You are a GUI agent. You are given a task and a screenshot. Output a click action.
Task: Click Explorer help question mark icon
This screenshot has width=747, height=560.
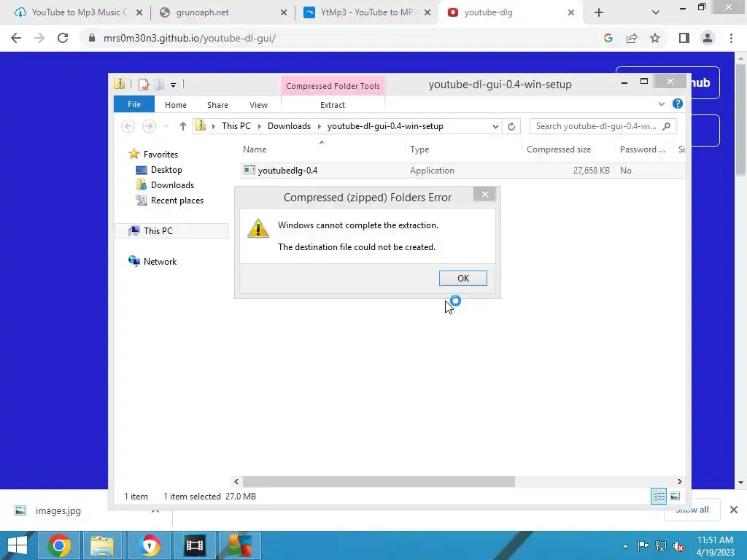pos(677,104)
